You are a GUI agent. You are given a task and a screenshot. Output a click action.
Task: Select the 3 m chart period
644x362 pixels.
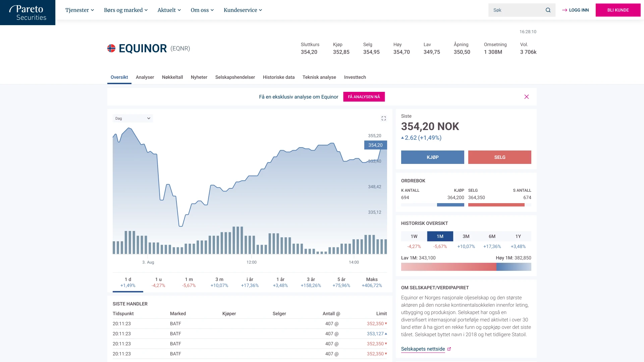point(219,282)
